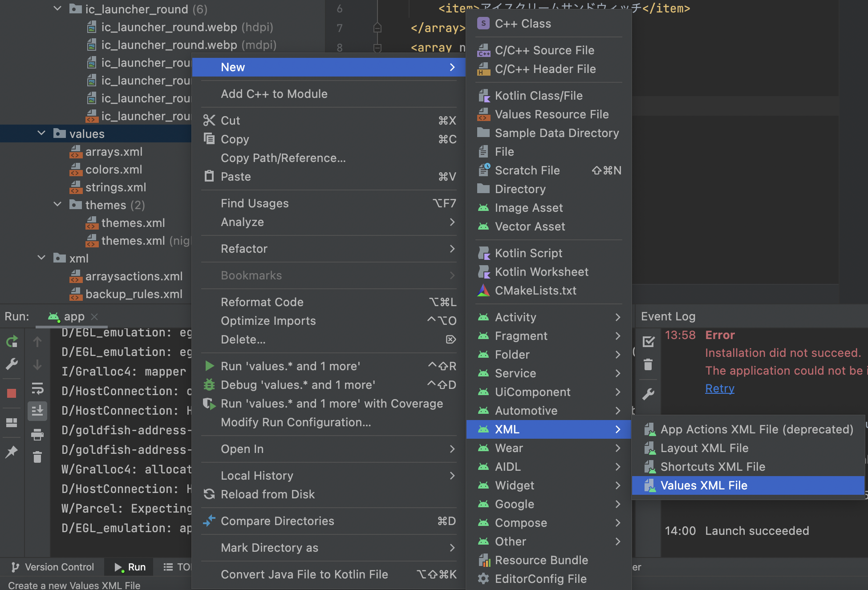Clear all Event Log entries with trash icon
Image resolution: width=868 pixels, height=590 pixels.
[649, 365]
